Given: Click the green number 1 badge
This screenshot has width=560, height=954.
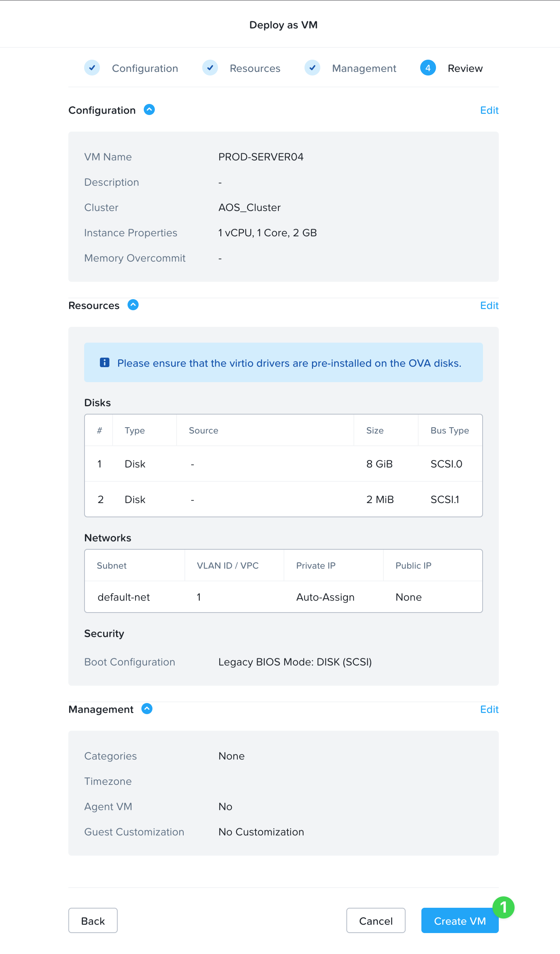Looking at the screenshot, I should click(504, 907).
